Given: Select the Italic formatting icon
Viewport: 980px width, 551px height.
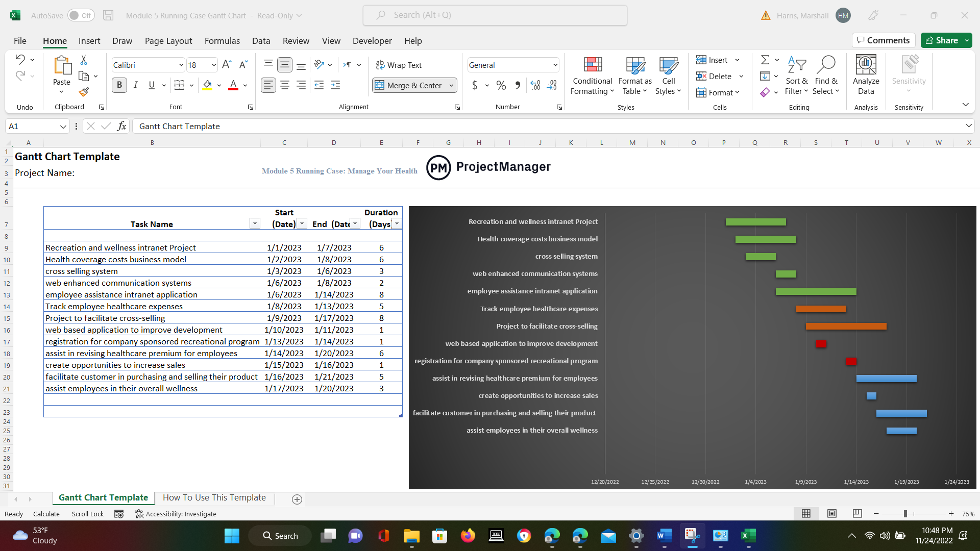Looking at the screenshot, I should tap(135, 85).
